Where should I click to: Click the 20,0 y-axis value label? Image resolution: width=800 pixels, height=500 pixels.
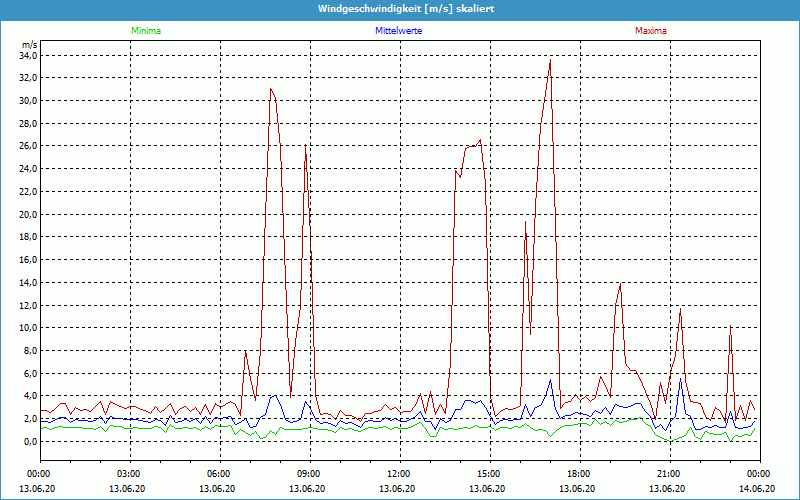click(27, 214)
